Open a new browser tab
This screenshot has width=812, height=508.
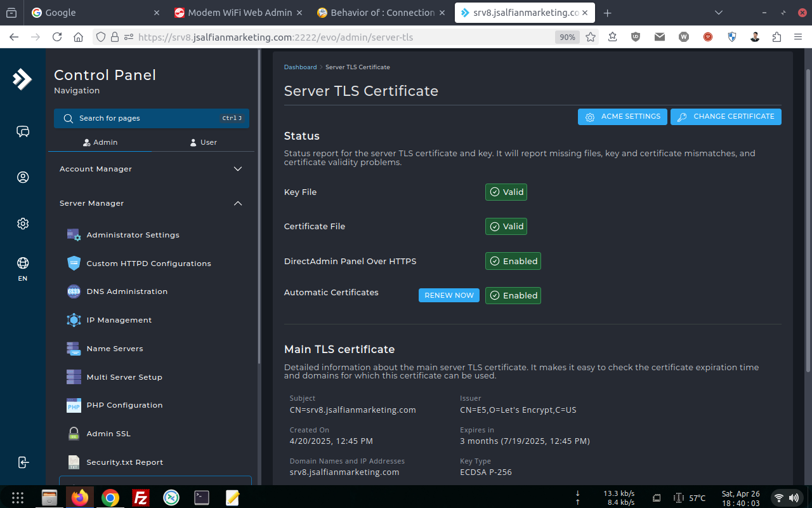(607, 12)
